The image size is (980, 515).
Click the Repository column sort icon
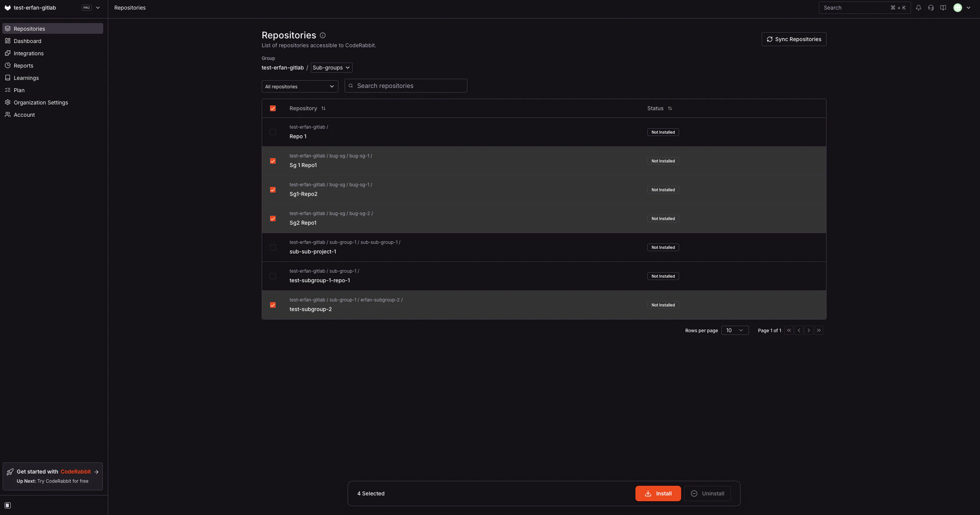click(323, 108)
